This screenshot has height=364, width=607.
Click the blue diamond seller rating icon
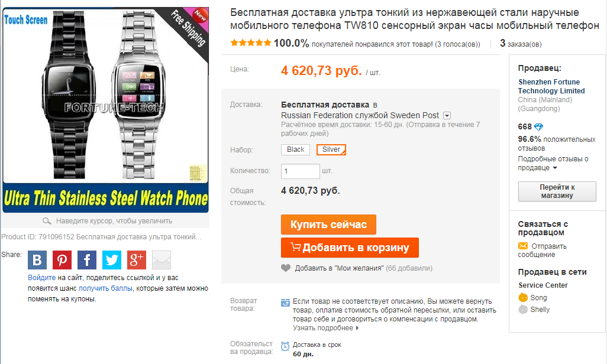tap(538, 127)
